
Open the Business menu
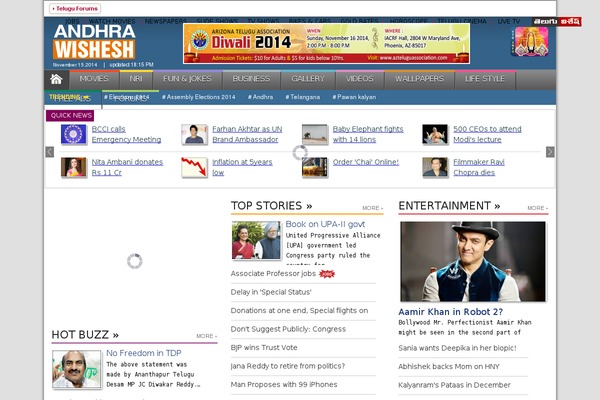pyautogui.click(x=251, y=79)
